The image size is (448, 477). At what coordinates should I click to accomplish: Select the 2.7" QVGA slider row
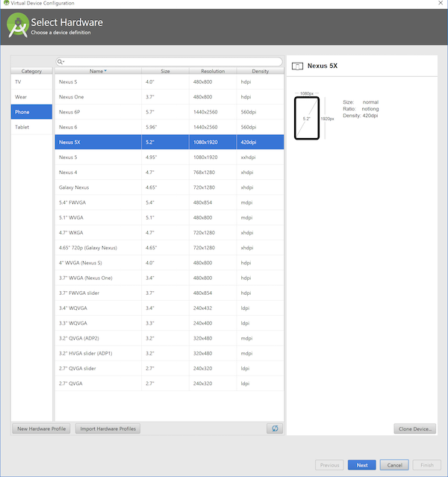[169, 369]
